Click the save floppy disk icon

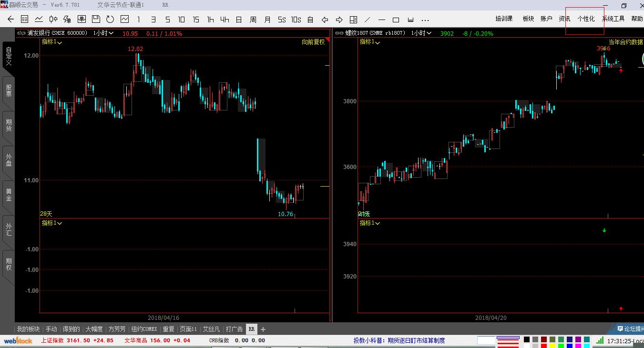tap(96, 19)
